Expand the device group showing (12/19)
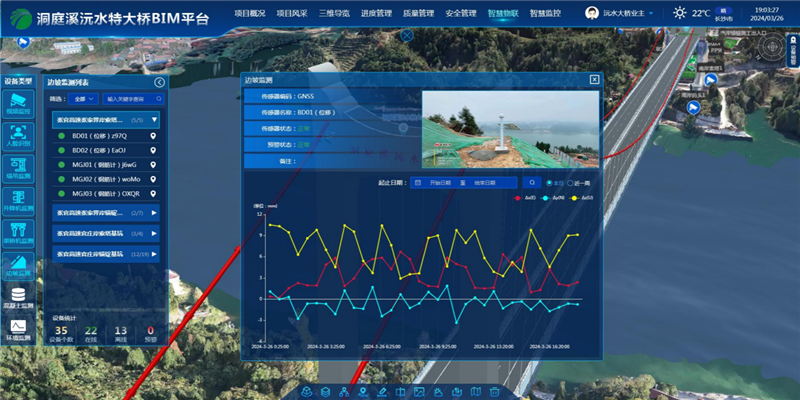The image size is (800, 400). click(154, 255)
